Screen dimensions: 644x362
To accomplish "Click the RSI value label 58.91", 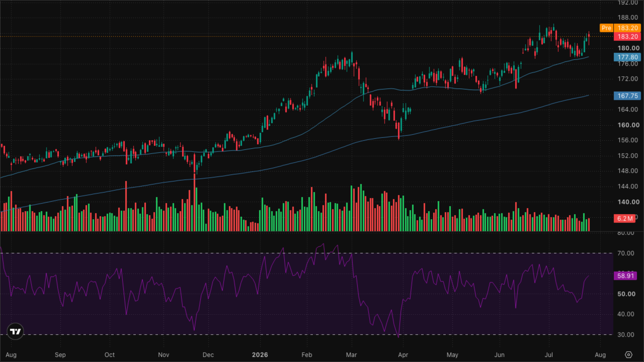I will [x=625, y=276].
